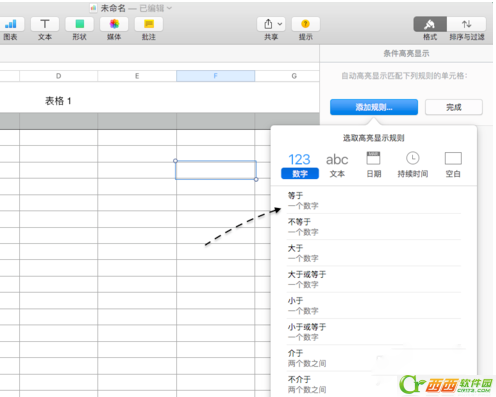Click the Chart (图表) toolbar icon
496x397 pixels.
[11, 24]
